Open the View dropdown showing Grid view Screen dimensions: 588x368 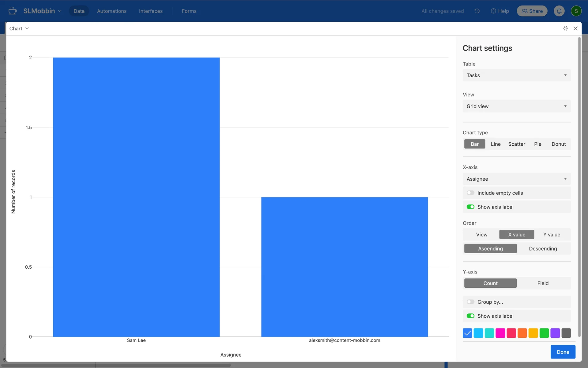pyautogui.click(x=516, y=106)
